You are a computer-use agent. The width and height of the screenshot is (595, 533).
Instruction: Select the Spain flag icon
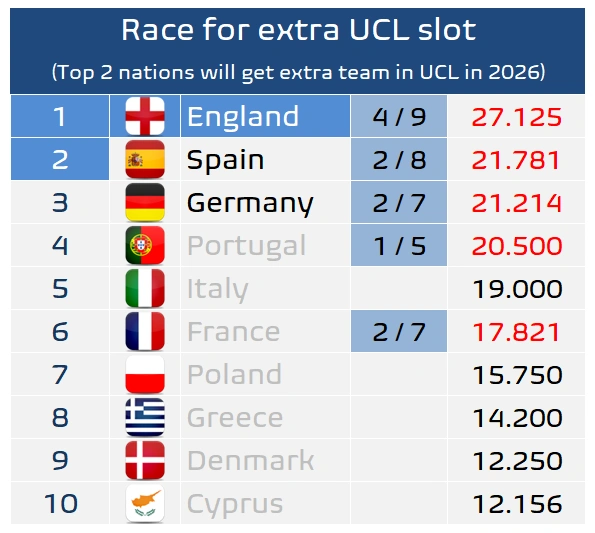click(x=145, y=159)
